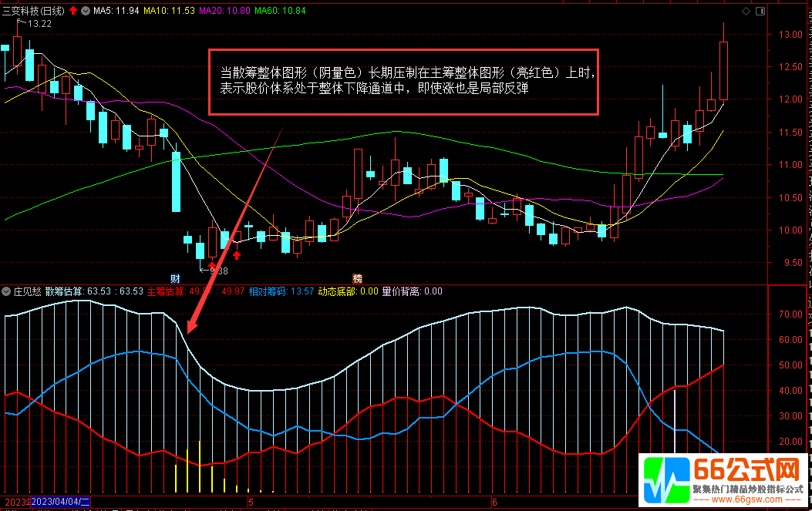Click the red buy-signal arrow below the 10.00 candle
Screen dimensions: 812x511
click(237, 254)
